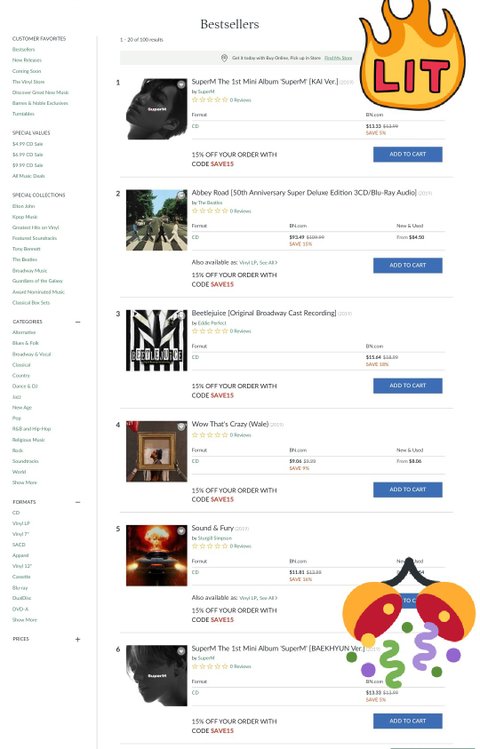Click the star rating under Beetlejuice title

tap(210, 331)
